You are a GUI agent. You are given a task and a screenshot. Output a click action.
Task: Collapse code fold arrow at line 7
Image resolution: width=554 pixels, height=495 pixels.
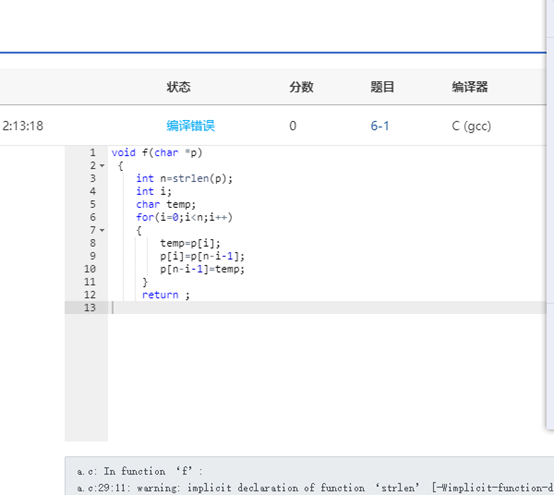coord(102,230)
